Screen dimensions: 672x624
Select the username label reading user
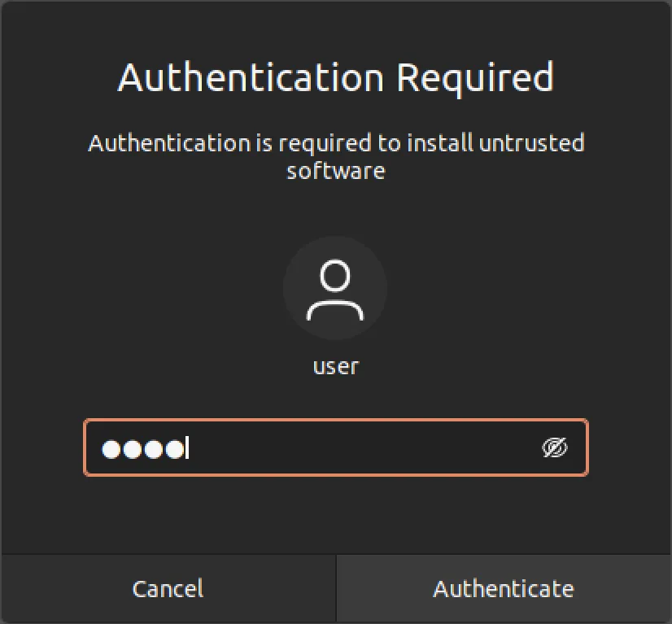[x=334, y=366]
